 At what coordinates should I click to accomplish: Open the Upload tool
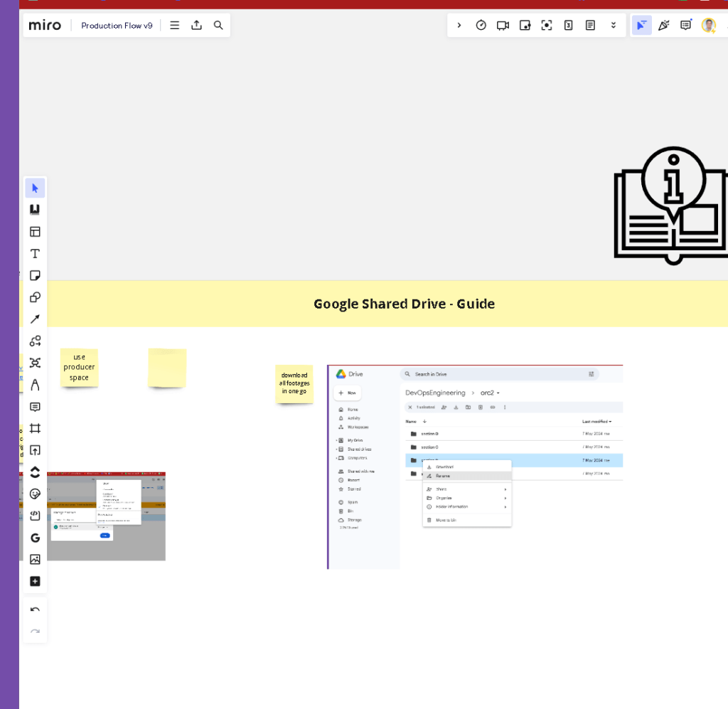click(x=35, y=450)
